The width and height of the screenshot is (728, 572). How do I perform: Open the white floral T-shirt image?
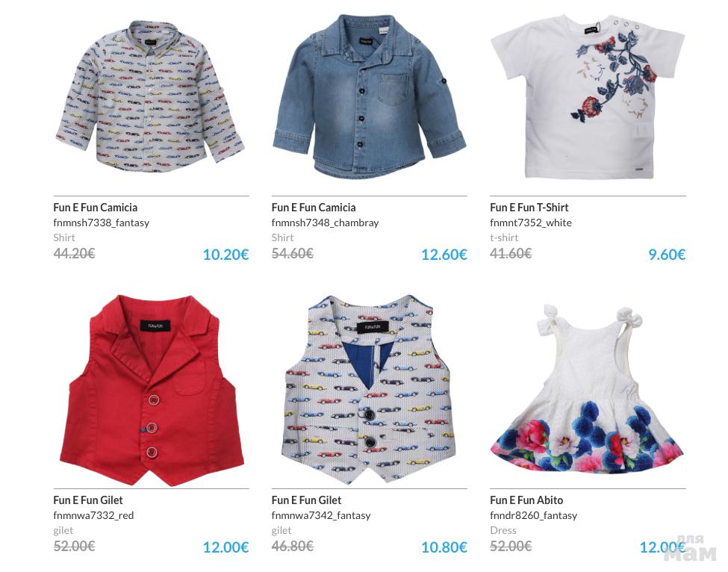588,96
